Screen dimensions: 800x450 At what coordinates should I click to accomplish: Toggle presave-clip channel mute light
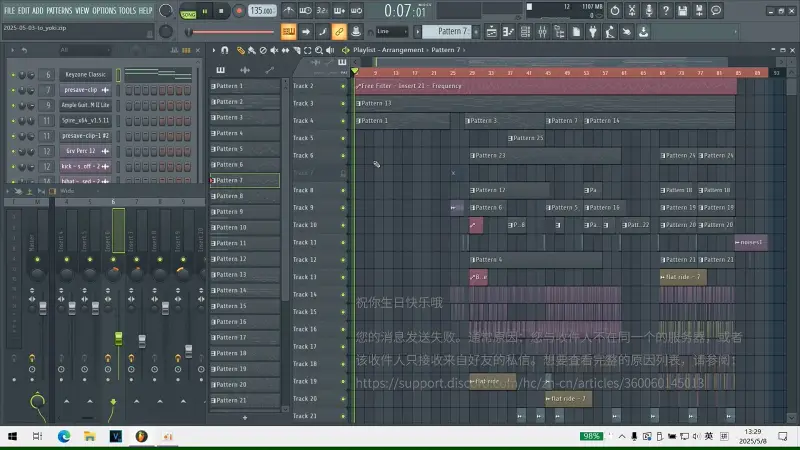13,90
